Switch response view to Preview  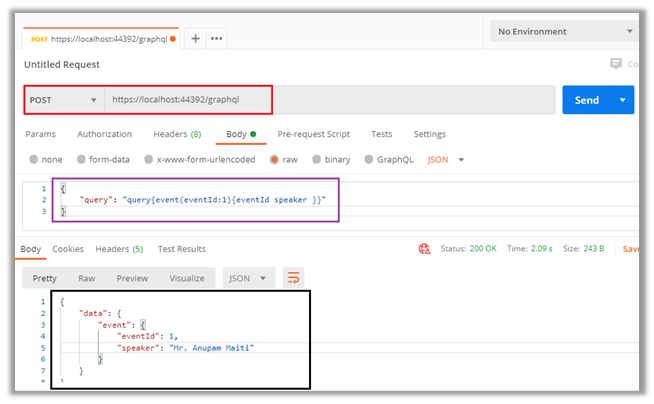pyautogui.click(x=132, y=278)
